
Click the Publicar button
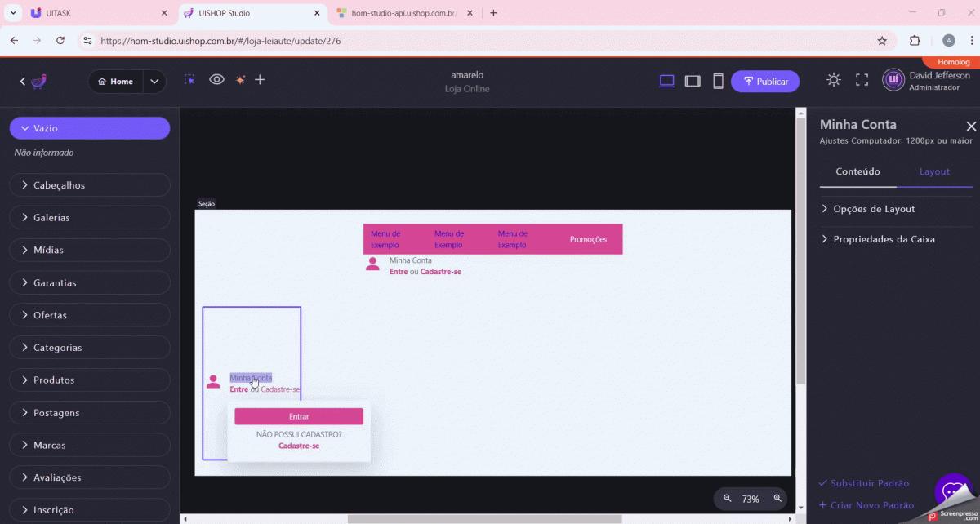[x=765, y=82]
